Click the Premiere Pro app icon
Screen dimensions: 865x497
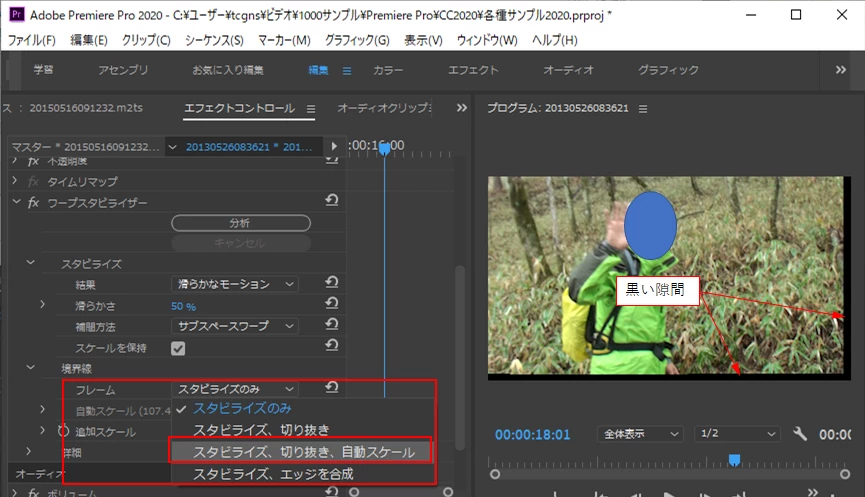pos(17,14)
